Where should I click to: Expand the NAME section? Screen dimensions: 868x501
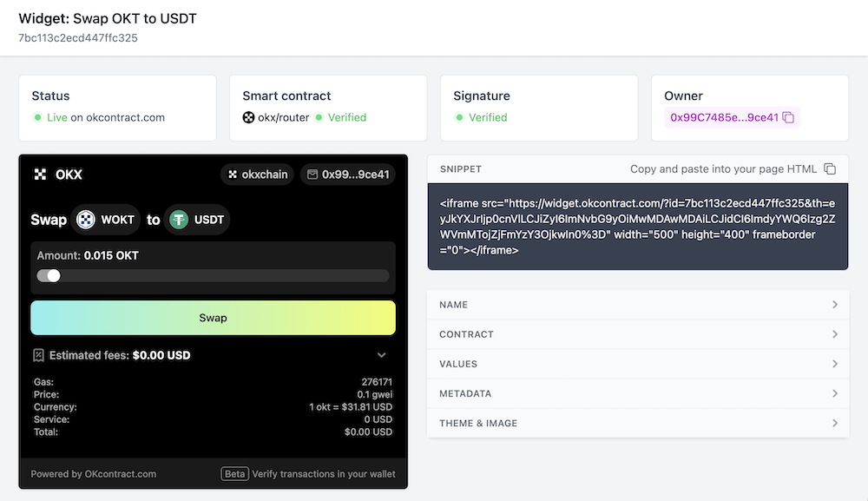pyautogui.click(x=638, y=305)
